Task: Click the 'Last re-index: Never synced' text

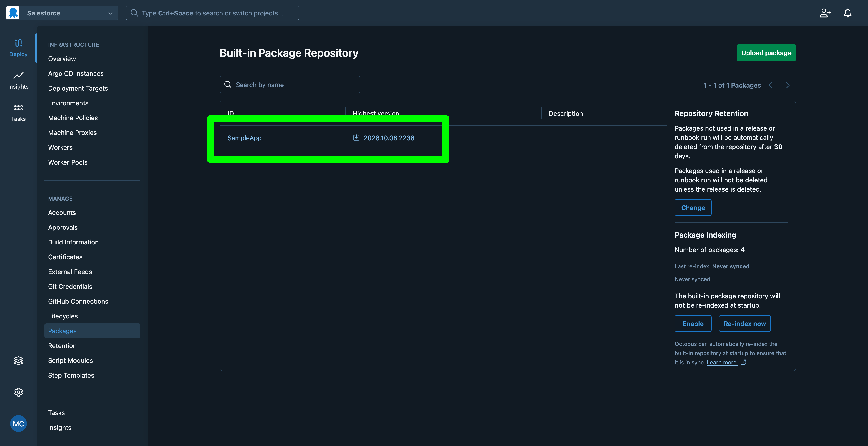Action: click(712, 266)
